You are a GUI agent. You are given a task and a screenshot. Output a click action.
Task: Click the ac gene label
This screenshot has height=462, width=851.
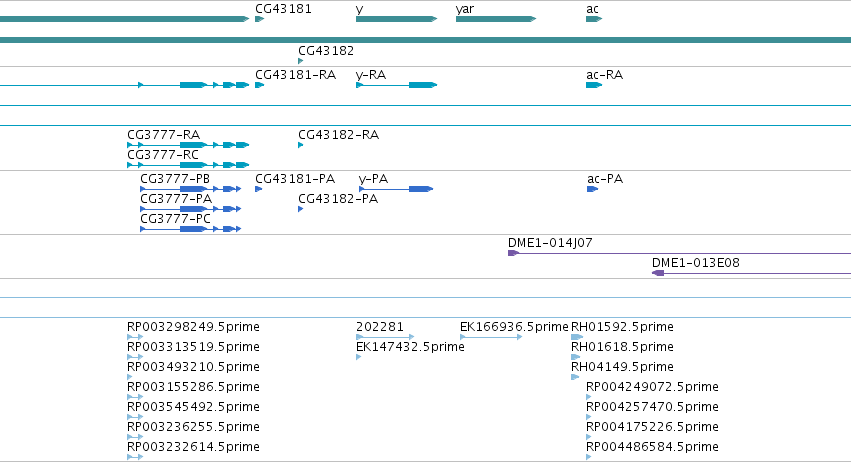[592, 9]
